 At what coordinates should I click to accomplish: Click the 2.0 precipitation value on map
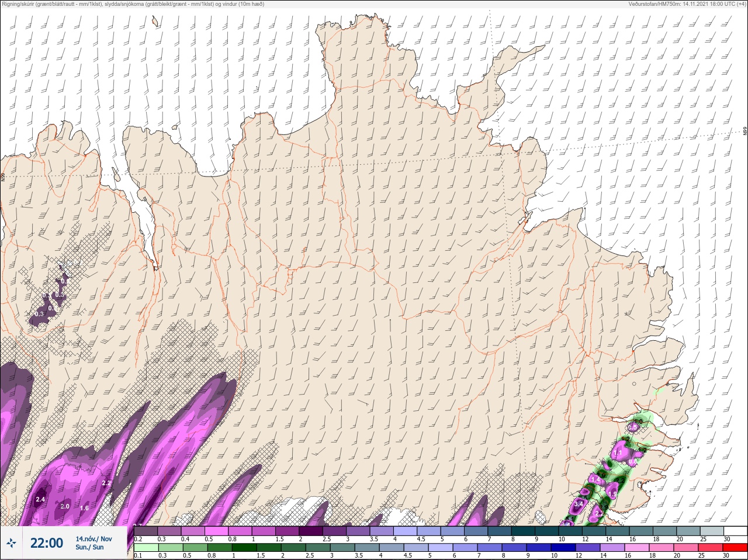(65, 506)
